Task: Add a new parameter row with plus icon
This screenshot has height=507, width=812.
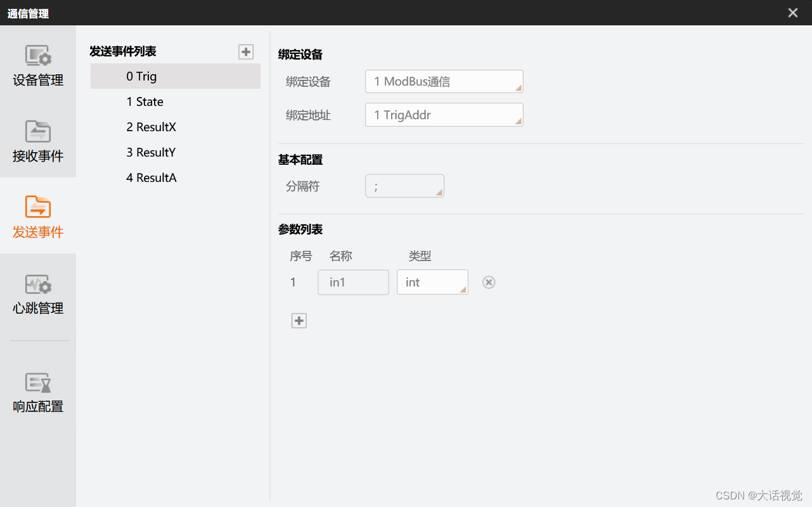Action: pos(299,321)
